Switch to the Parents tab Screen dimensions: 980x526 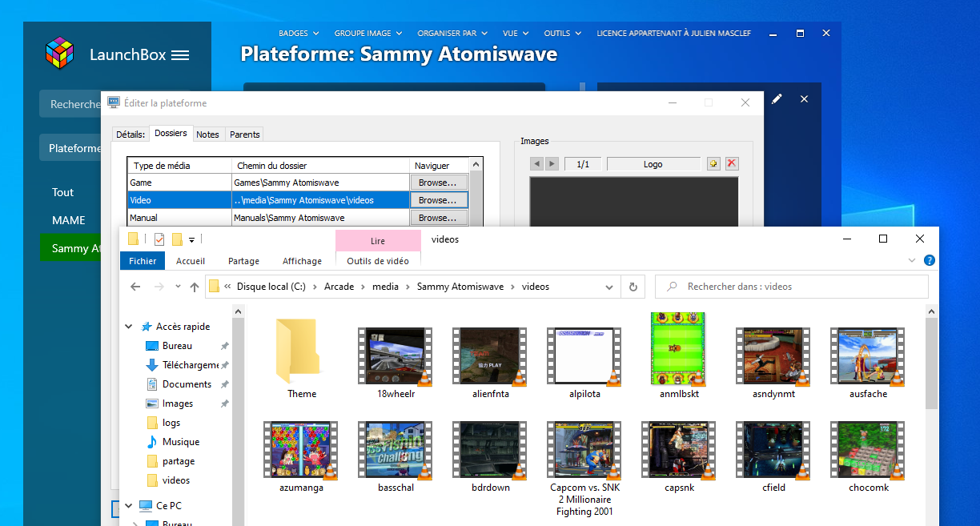point(245,135)
